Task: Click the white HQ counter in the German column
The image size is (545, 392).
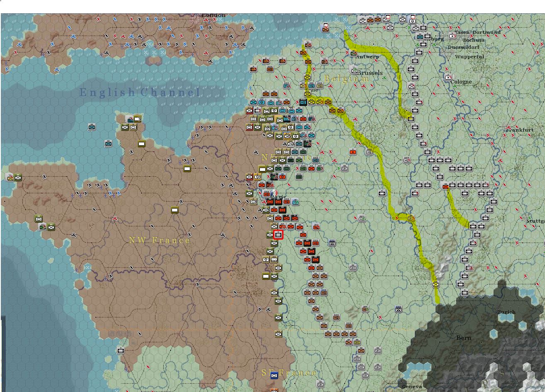Action: click(407, 160)
